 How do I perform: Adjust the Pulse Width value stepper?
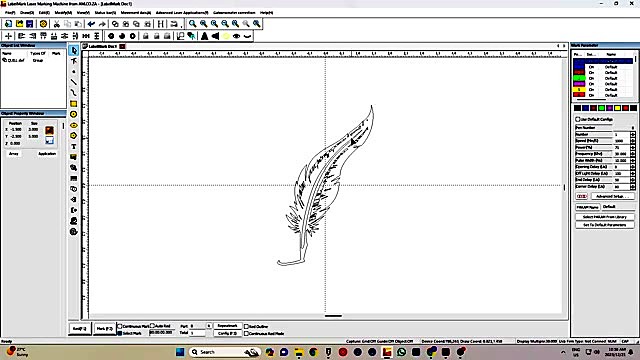(x=633, y=160)
